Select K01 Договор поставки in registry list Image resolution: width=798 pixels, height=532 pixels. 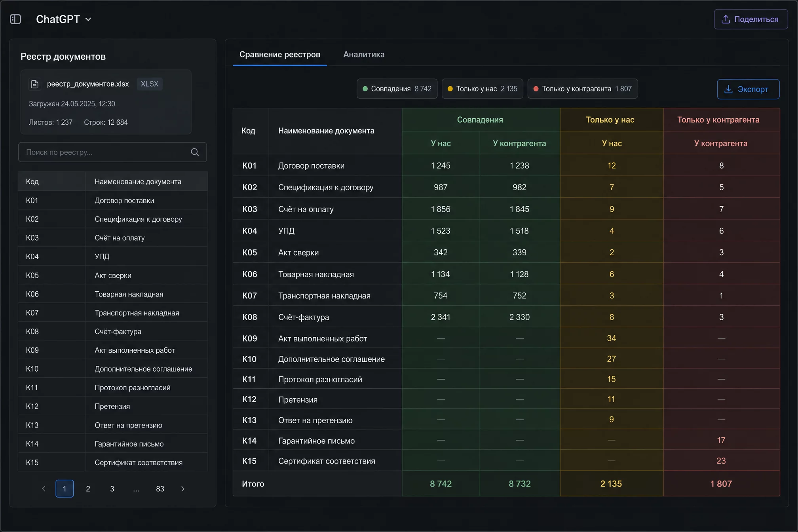pyautogui.click(x=113, y=200)
